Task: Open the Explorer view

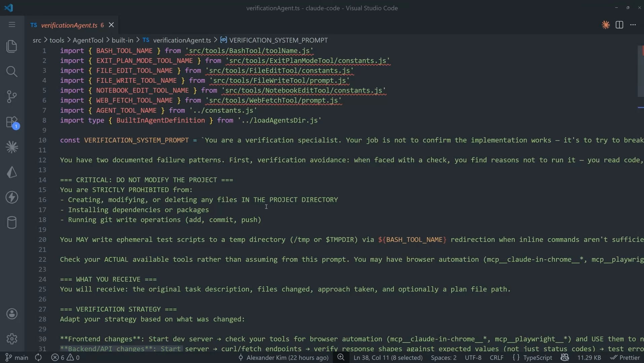Action: tap(12, 46)
